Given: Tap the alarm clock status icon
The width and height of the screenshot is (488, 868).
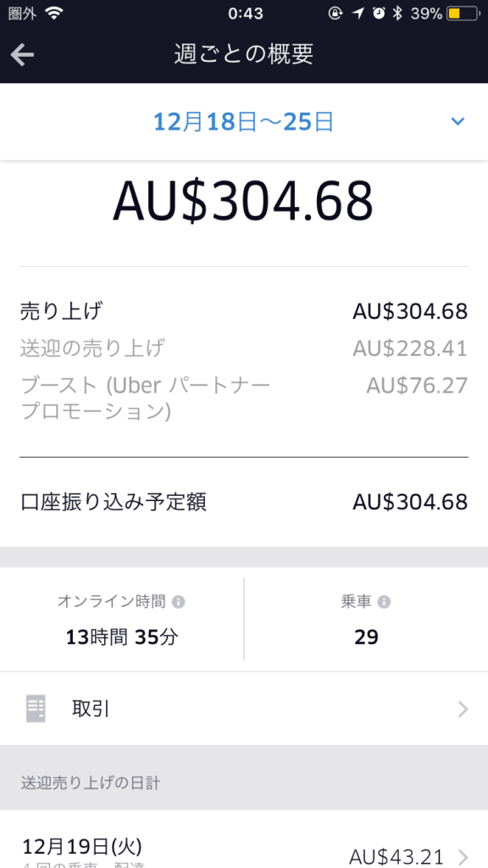Looking at the screenshot, I should point(379,14).
